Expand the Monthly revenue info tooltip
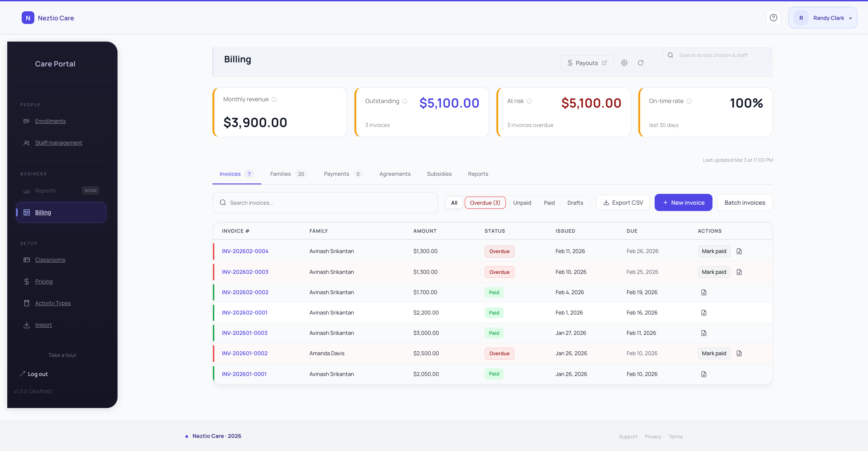This screenshot has width=868, height=451. 274,99
